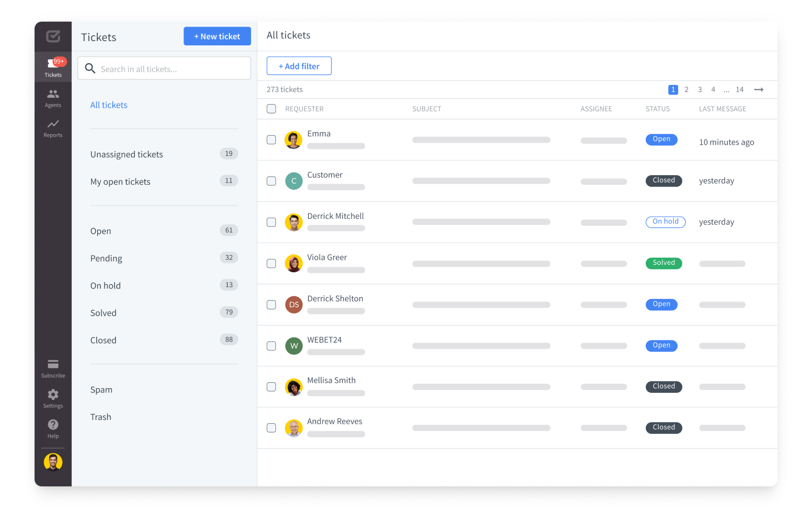The image size is (812, 508).
Task: Click the app logo checkmark icon
Action: 53,37
